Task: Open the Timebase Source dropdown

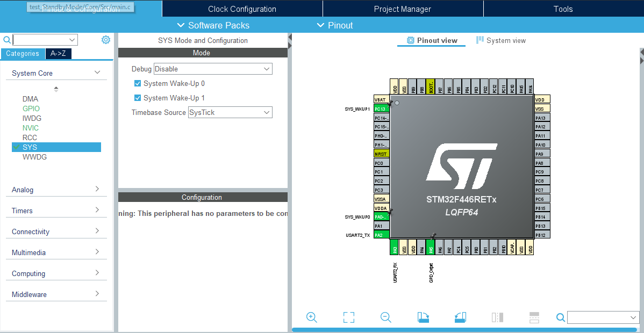Action: [230, 113]
